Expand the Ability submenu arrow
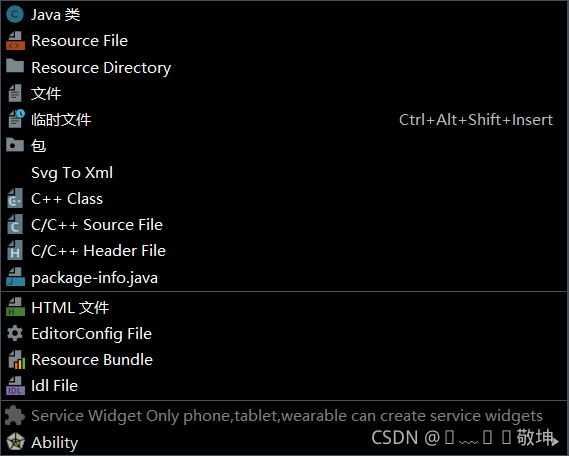Screen dimensions: 569x456 (555, 441)
